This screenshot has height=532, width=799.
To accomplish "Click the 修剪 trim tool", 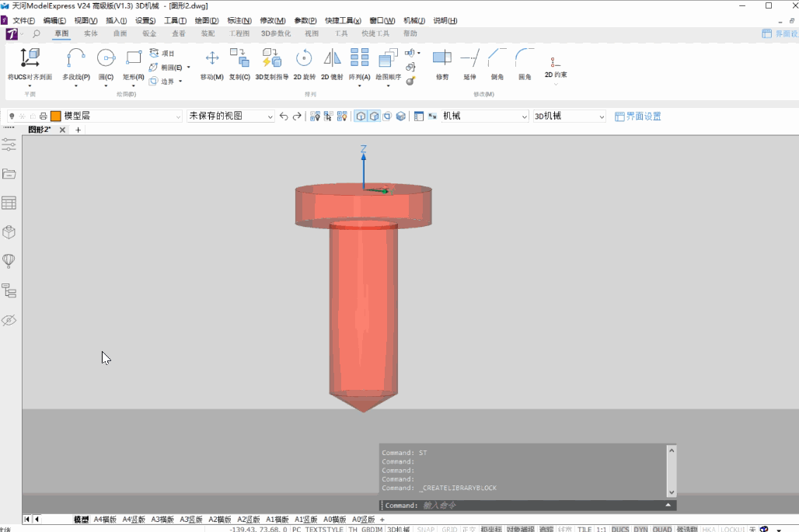I will pos(442,64).
